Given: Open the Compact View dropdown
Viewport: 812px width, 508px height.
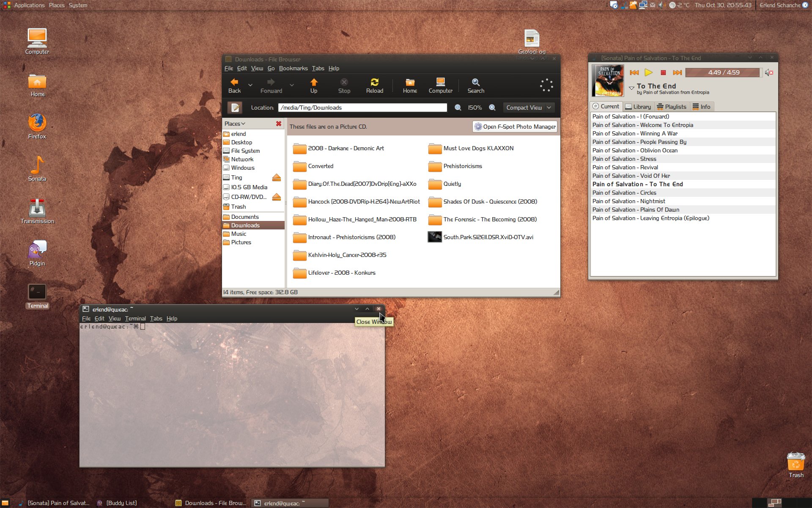Looking at the screenshot, I should point(529,108).
